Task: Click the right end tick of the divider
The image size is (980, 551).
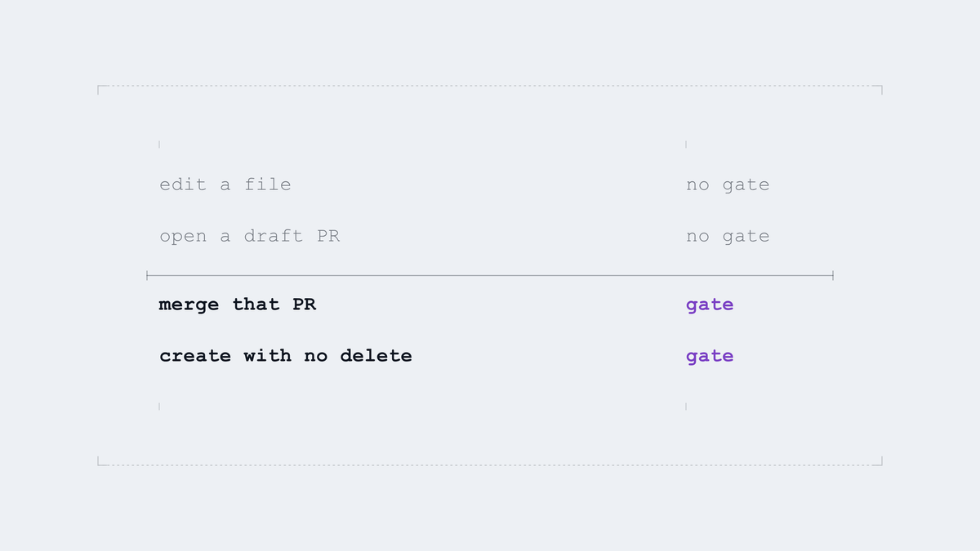Action: [x=833, y=276]
